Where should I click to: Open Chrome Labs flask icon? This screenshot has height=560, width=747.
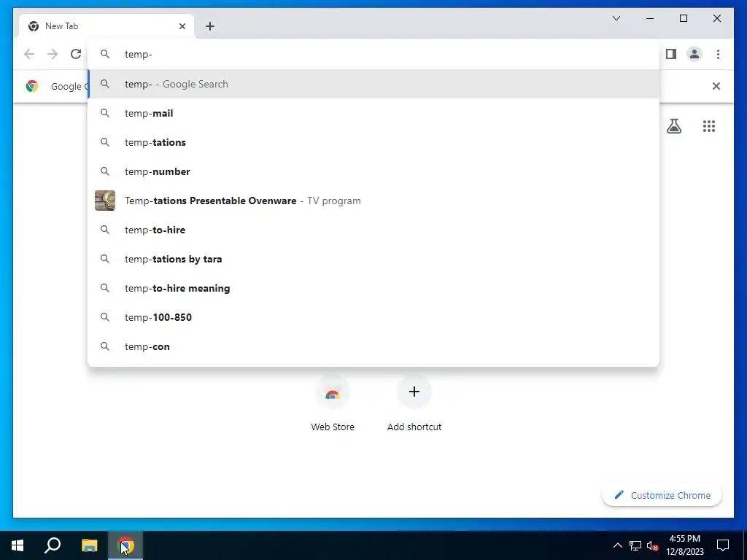(x=673, y=126)
